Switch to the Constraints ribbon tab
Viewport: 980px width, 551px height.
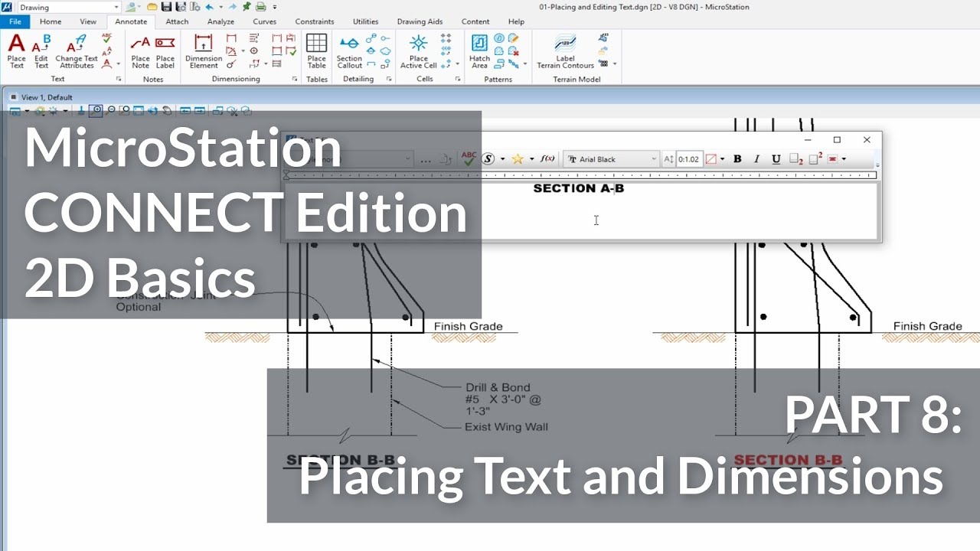tap(315, 21)
